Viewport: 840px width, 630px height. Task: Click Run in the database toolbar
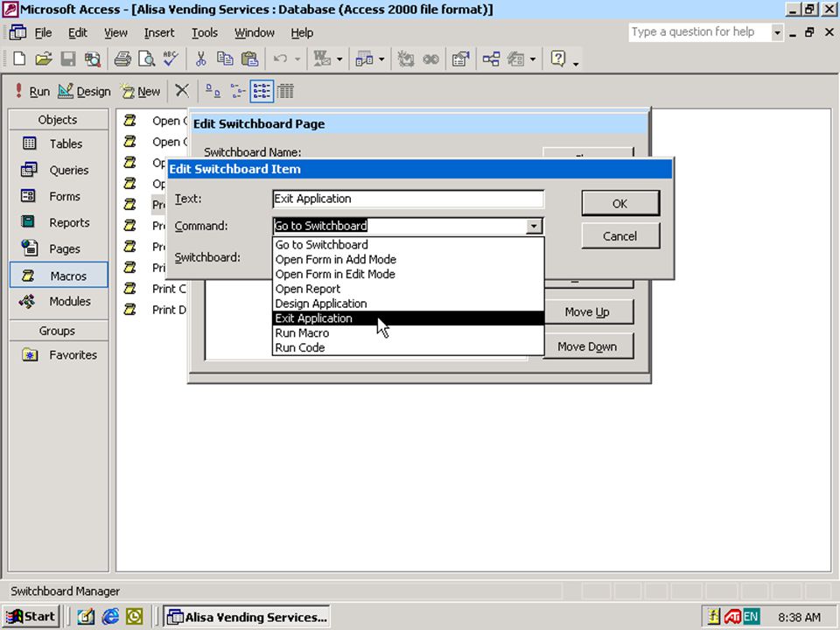tap(32, 92)
